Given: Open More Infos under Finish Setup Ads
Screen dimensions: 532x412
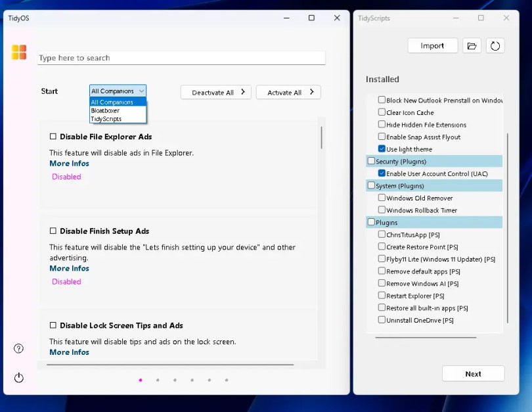Looking at the screenshot, I should point(69,268).
